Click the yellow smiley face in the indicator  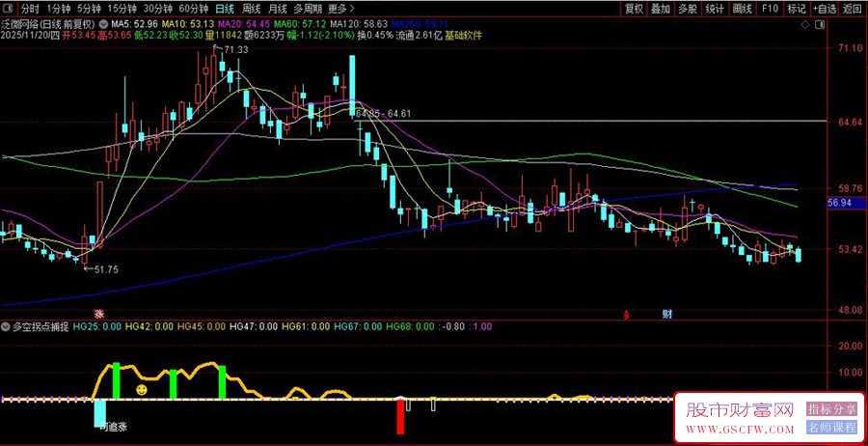(142, 389)
